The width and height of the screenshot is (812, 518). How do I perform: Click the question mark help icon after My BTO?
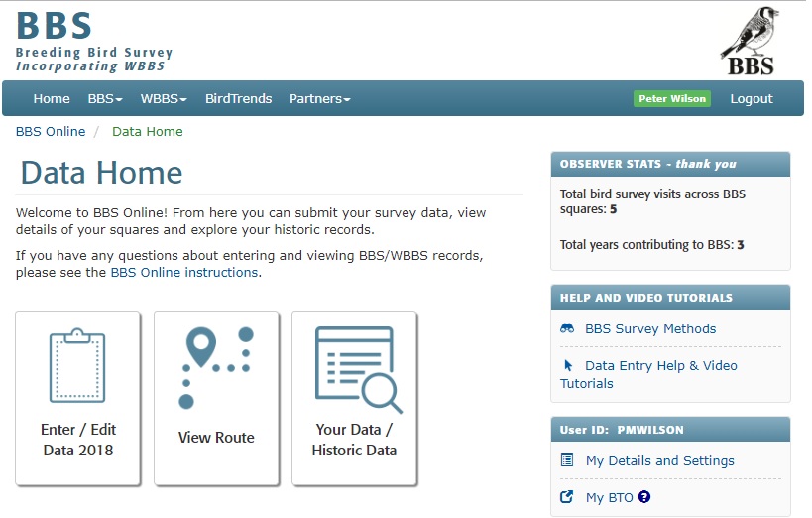pyautogui.click(x=644, y=497)
